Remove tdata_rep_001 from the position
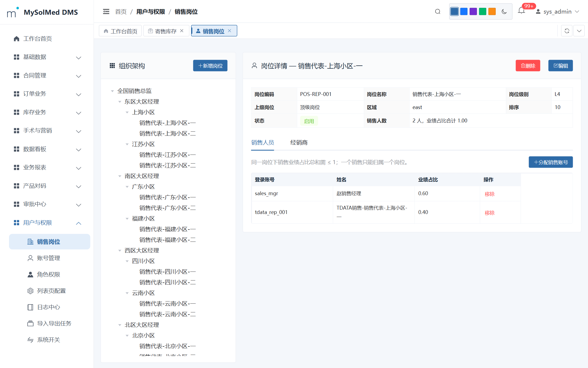The height and width of the screenshot is (368, 588). pyautogui.click(x=489, y=213)
